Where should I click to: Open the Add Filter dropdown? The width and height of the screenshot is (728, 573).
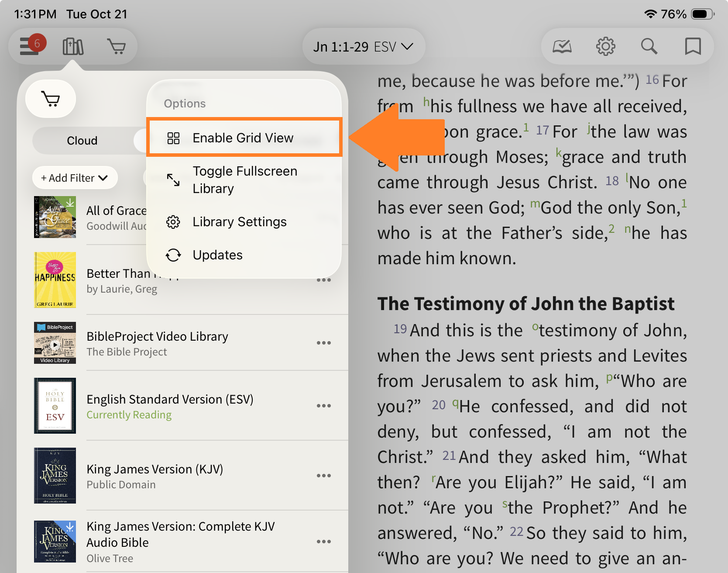(75, 178)
